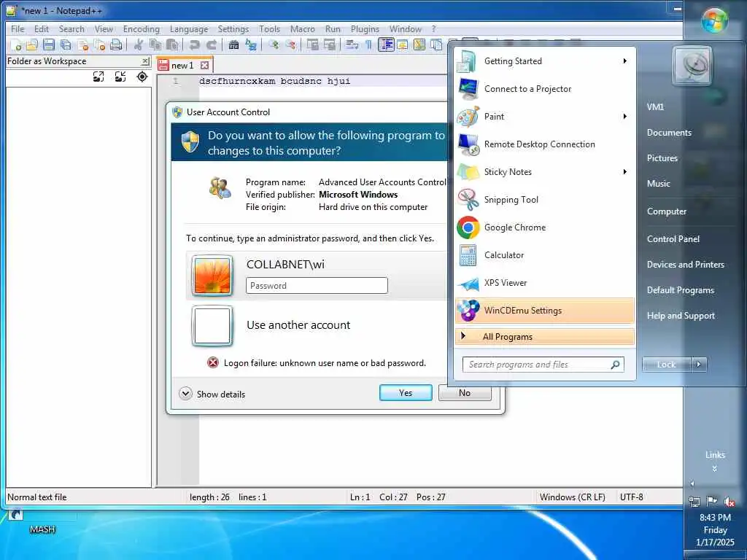Click the Document List toolbar icon

436,44
